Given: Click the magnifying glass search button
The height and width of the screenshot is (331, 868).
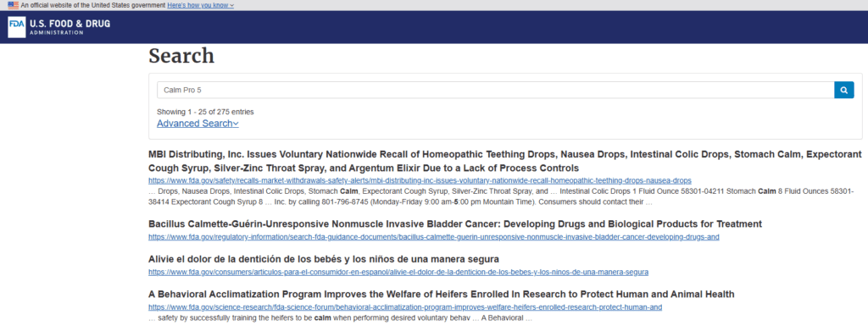Looking at the screenshot, I should 843,90.
